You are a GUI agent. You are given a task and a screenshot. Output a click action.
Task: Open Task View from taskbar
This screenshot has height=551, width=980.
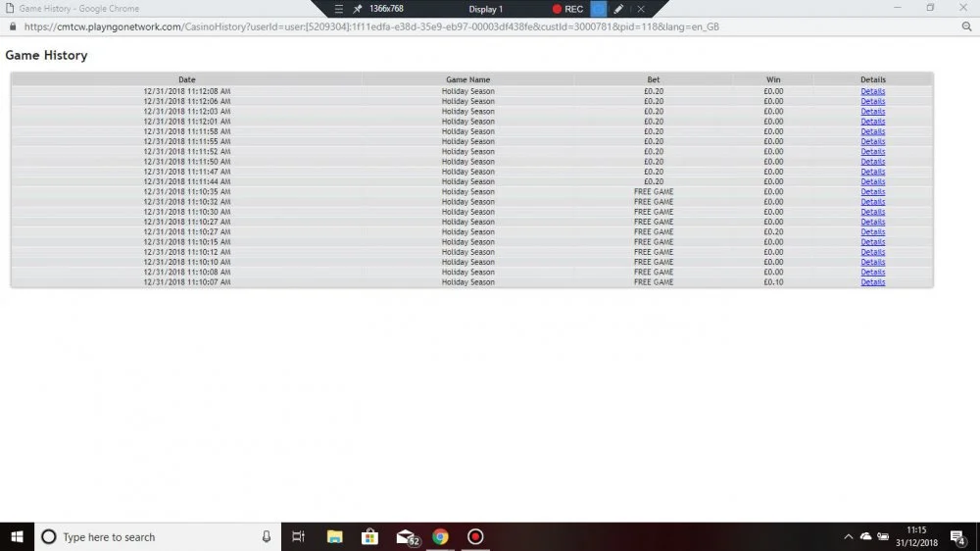point(299,536)
